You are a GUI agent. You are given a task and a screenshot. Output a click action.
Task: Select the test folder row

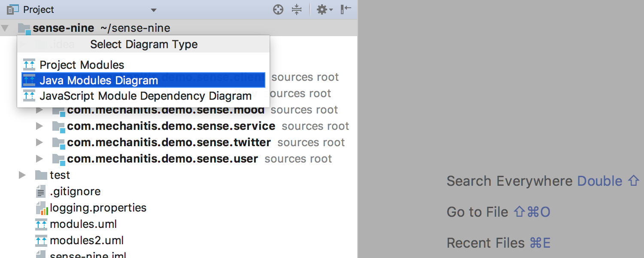click(x=179, y=175)
